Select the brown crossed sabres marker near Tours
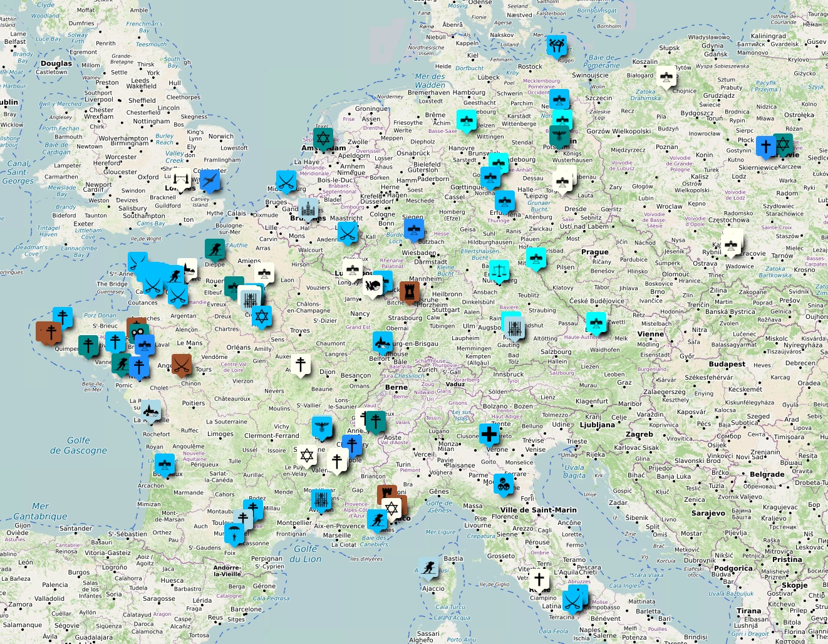828x644 pixels. 182,363
